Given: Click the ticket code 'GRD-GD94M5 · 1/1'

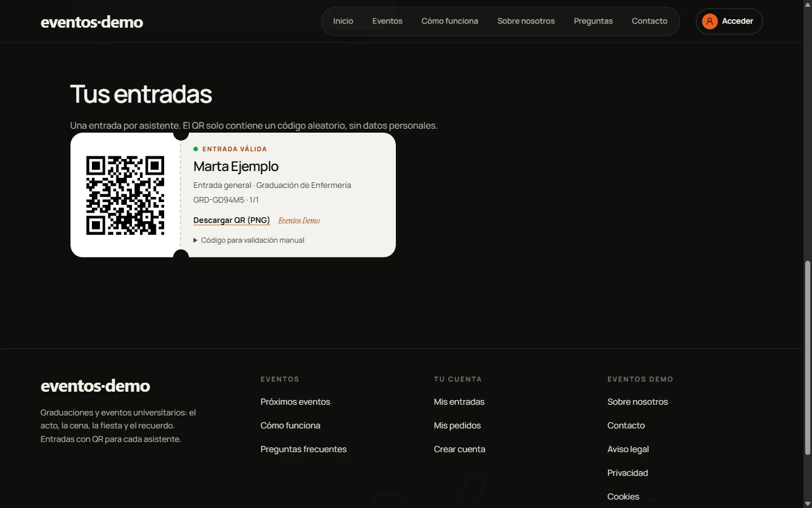Looking at the screenshot, I should tap(226, 200).
